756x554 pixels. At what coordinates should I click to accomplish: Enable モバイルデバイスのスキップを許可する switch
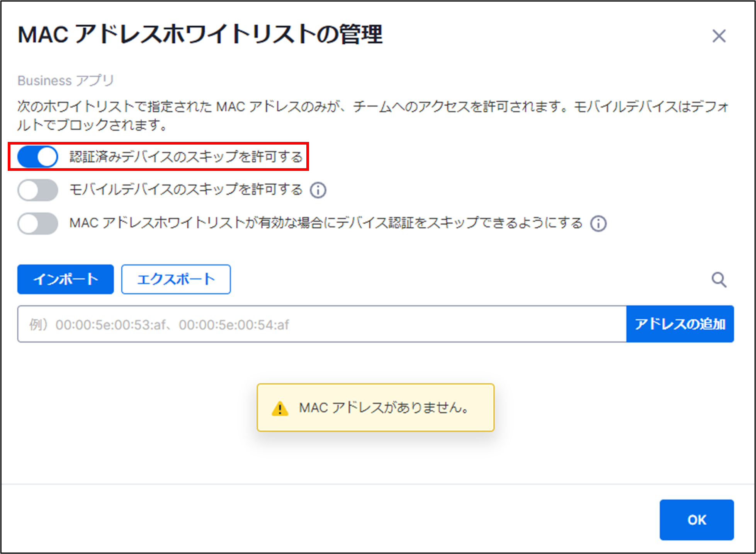click(37, 190)
